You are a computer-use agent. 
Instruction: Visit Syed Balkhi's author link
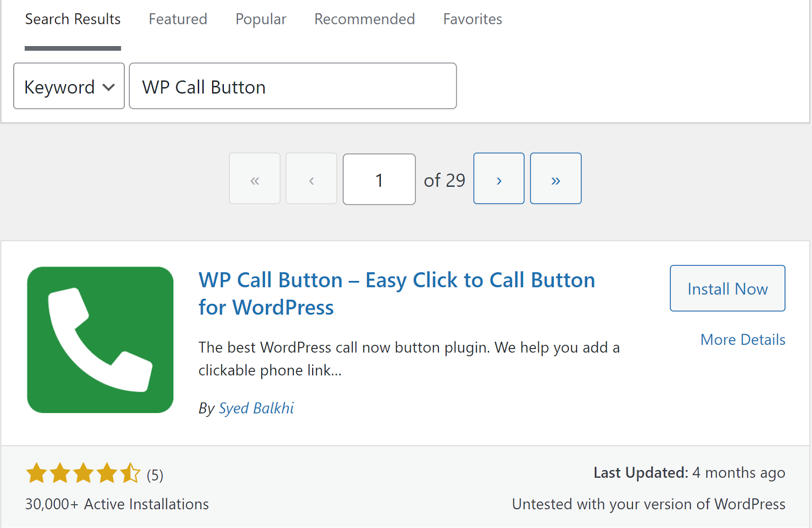(256, 408)
